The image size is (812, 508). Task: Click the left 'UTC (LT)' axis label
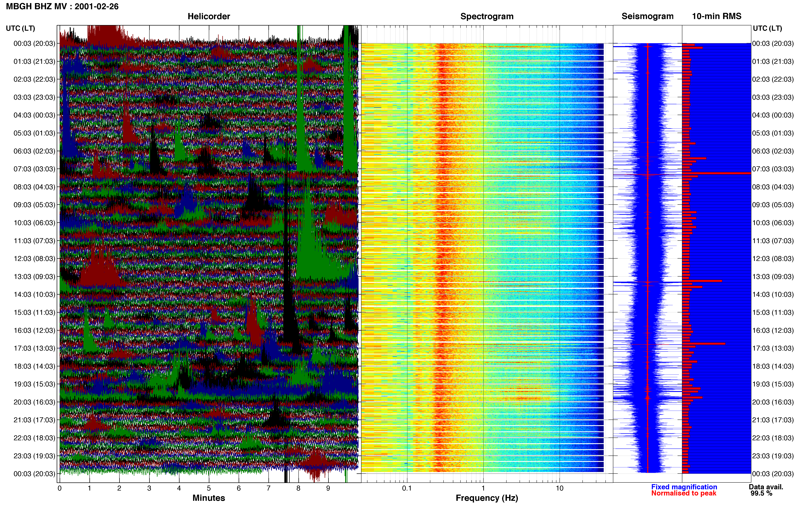(x=20, y=28)
